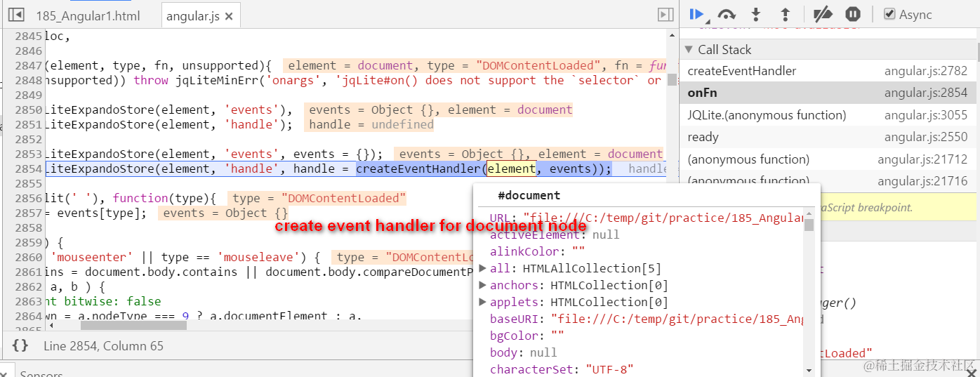The width and height of the screenshot is (980, 377).
Task: Switch to the 185_Angular1.html tab
Action: click(x=88, y=16)
